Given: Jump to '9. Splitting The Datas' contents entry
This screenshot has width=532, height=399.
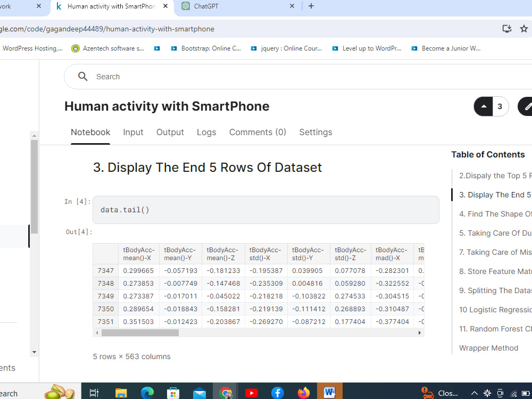Looking at the screenshot, I should (x=495, y=291).
